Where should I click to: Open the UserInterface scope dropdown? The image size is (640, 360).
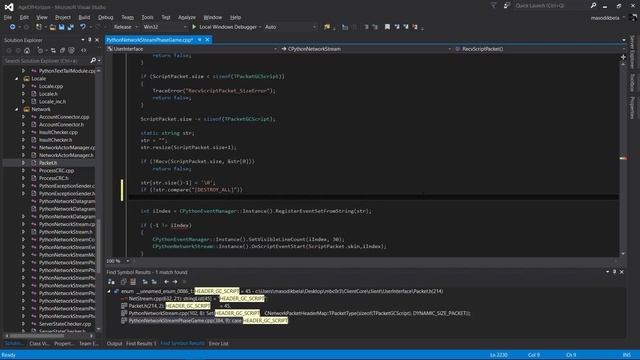tap(192, 49)
